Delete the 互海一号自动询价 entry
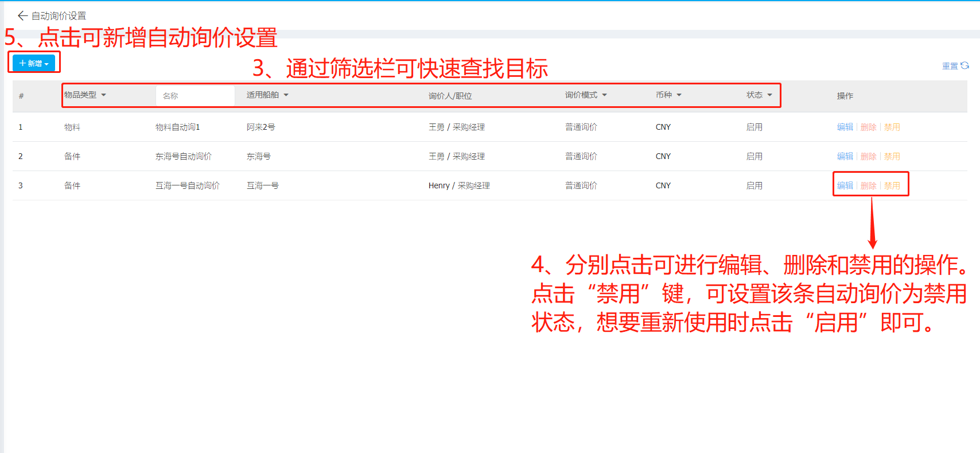980x453 pixels. [869, 185]
